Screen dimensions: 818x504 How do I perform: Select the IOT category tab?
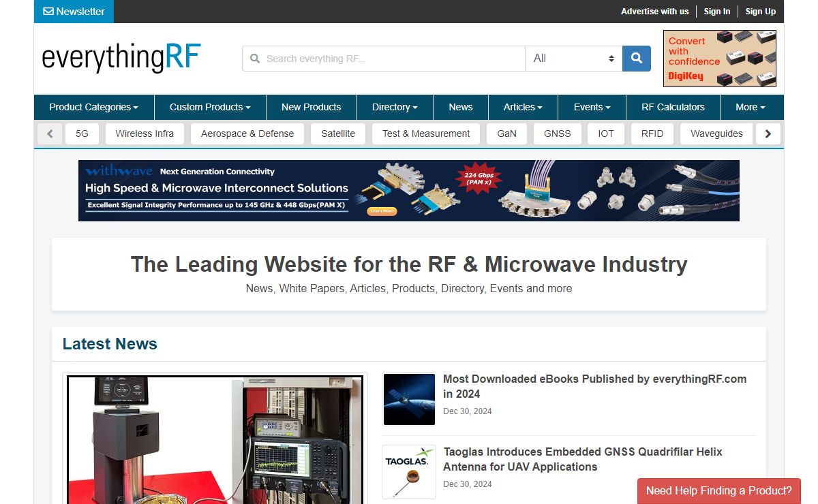606,133
